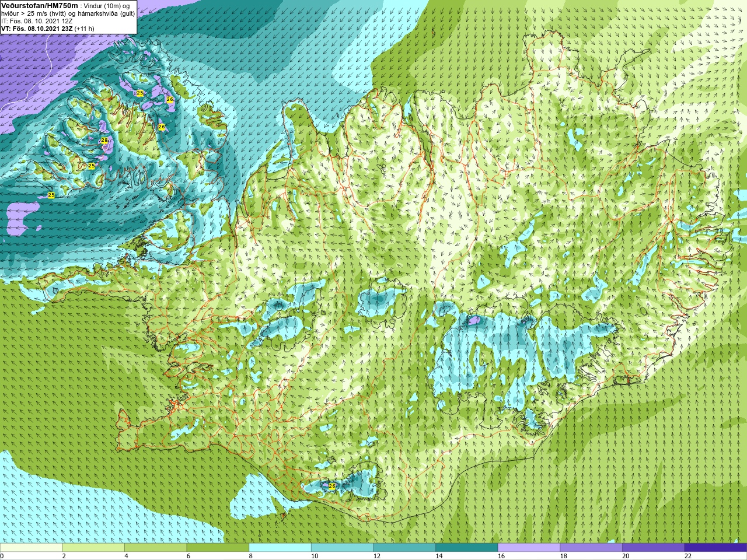Click the yellow 26 marker on the southern glacier
Viewport: 747px width, 560px height.
(x=332, y=486)
